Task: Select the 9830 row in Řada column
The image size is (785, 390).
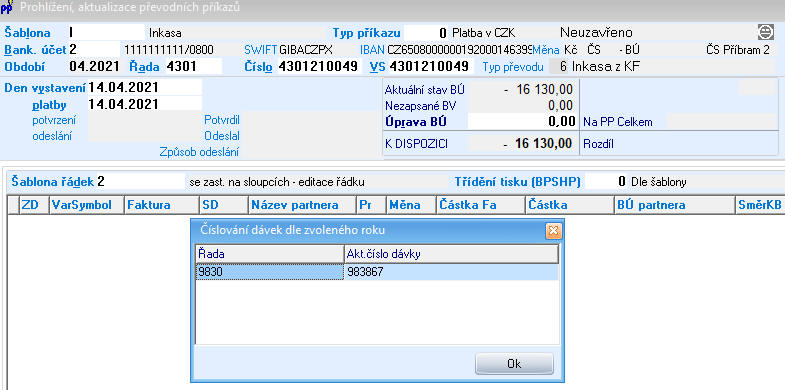Action: click(270, 272)
